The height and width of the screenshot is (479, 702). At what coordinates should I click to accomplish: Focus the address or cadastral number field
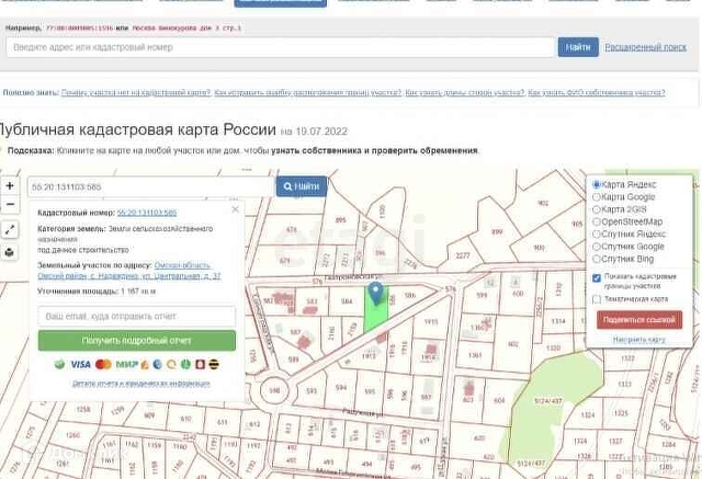click(281, 47)
